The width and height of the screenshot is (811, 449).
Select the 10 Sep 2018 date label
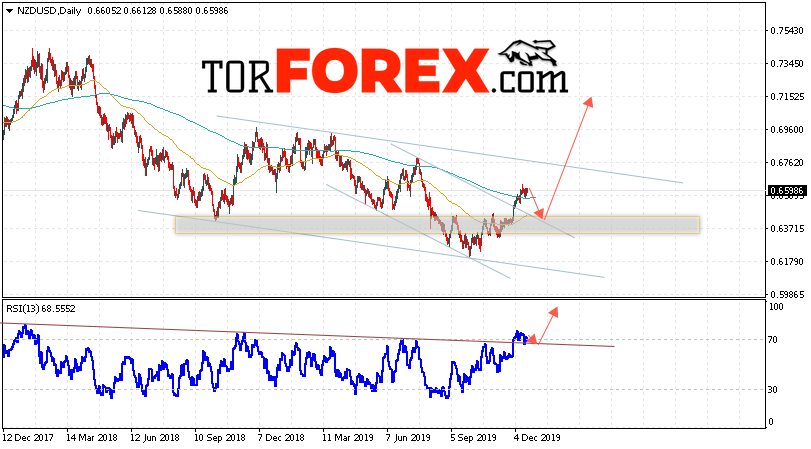point(220,438)
